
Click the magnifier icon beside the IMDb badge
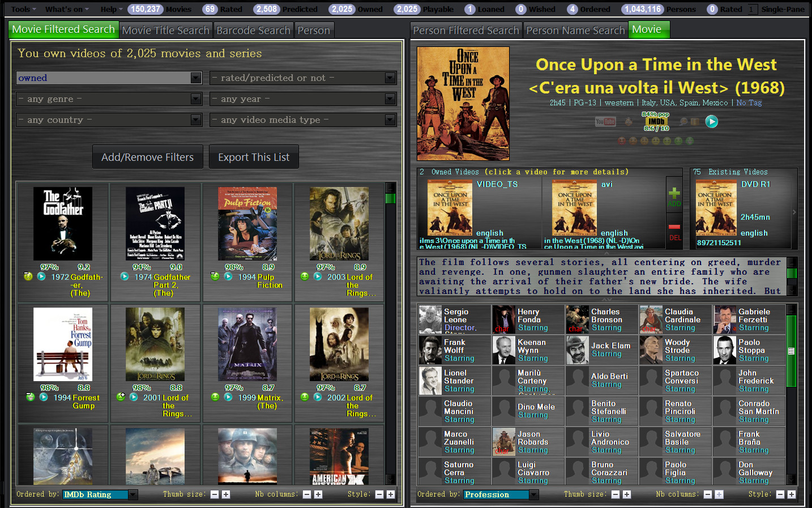pyautogui.click(x=683, y=122)
